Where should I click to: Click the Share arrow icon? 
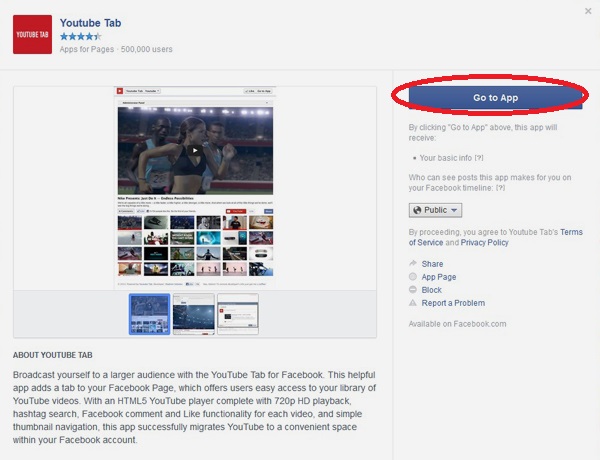click(413, 263)
